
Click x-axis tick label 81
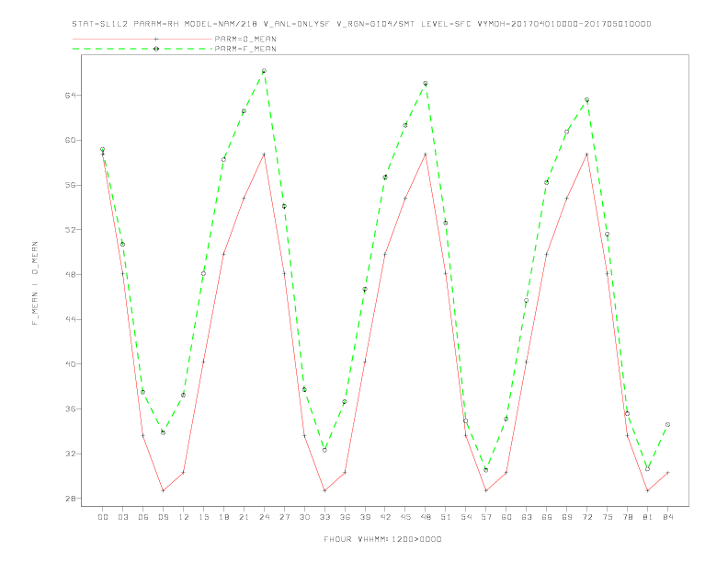[x=648, y=517]
